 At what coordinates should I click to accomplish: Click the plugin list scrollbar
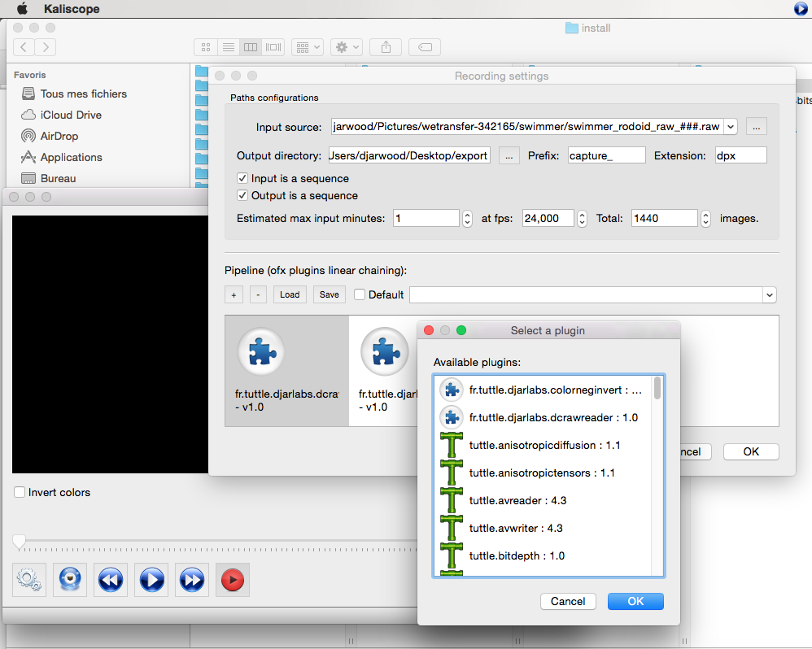pos(657,388)
